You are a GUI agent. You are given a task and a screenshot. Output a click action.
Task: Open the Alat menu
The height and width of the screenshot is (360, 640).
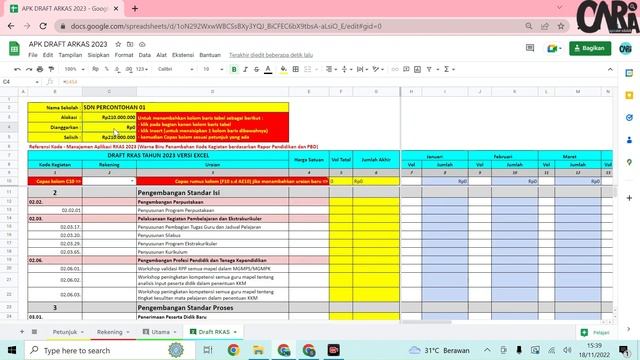161,55
